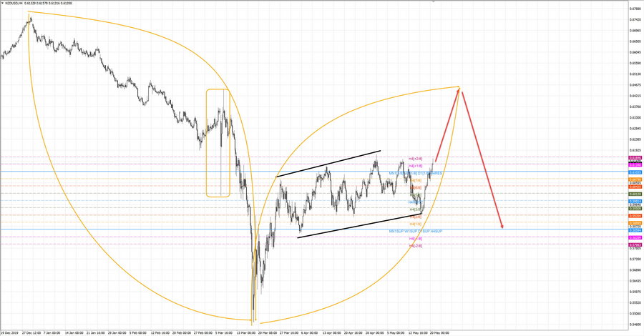Select the 6 Apr 00:00 time label
This screenshot has width=644, height=336.
[310, 333]
